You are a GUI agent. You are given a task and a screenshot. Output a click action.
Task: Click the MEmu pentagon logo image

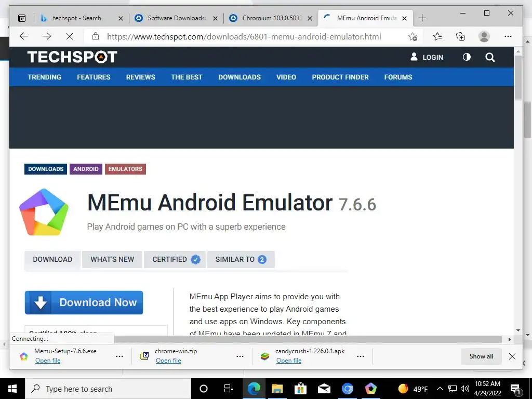44,212
